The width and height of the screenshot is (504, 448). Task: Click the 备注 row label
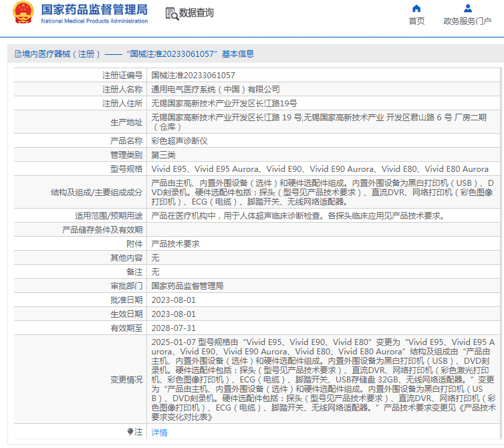(134, 272)
